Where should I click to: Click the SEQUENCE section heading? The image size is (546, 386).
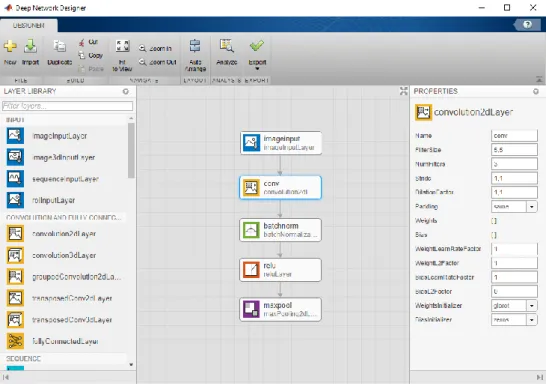click(x=23, y=359)
